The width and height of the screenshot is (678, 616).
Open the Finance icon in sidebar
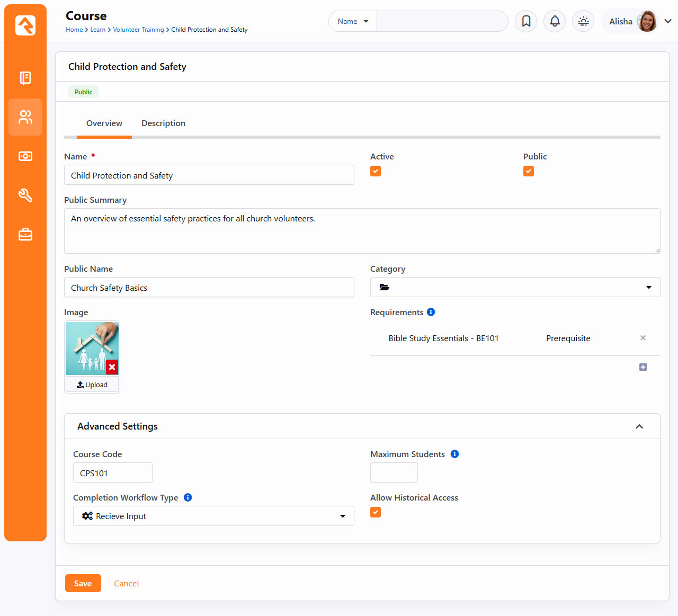(25, 156)
